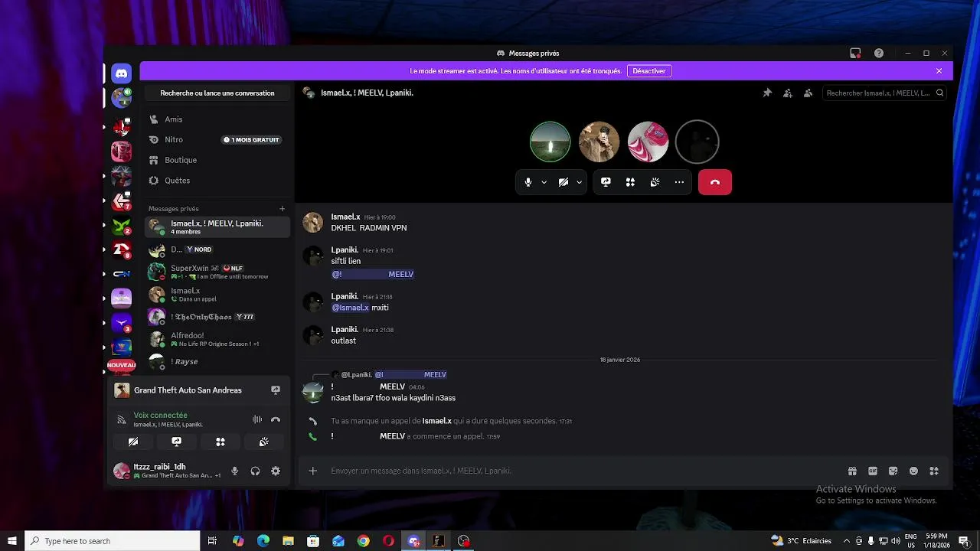Image resolution: width=980 pixels, height=551 pixels.
Task: Start an activity in call controls
Action: point(630,182)
